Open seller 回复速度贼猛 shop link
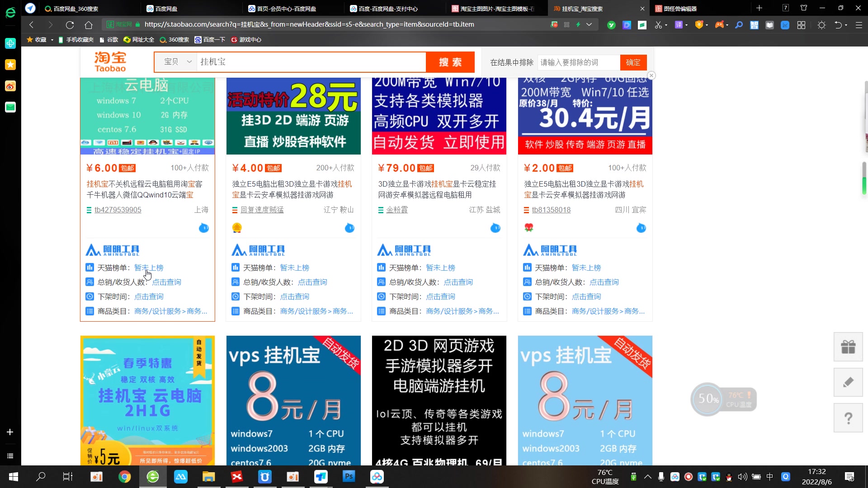 click(x=262, y=210)
